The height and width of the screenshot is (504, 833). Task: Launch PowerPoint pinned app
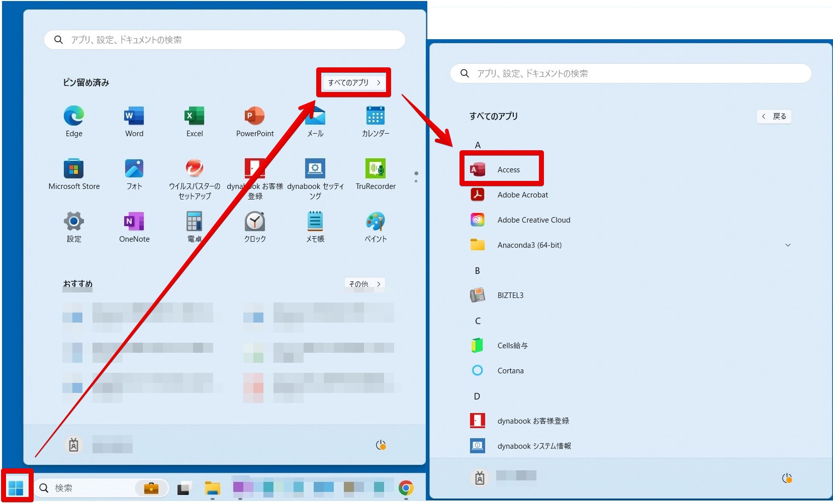[255, 121]
